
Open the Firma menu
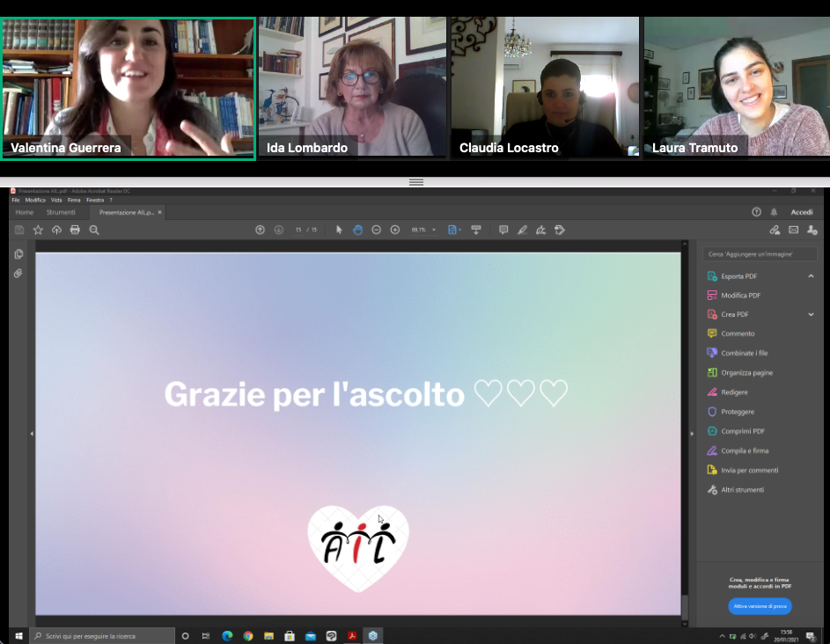[74, 200]
